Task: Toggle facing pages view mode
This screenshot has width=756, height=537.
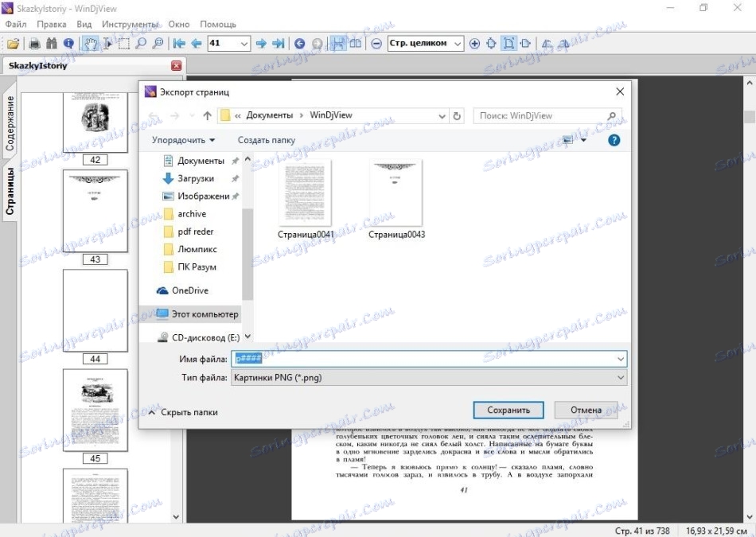Action: coord(355,44)
